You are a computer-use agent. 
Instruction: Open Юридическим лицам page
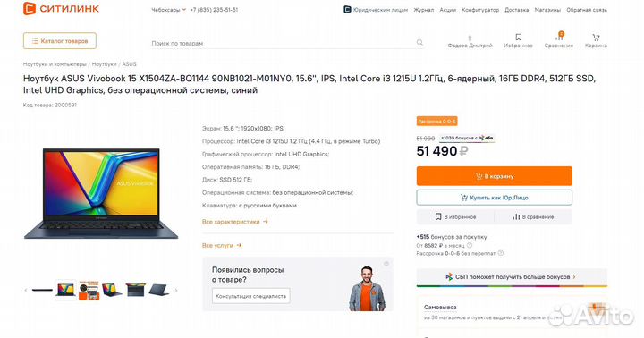click(x=376, y=10)
